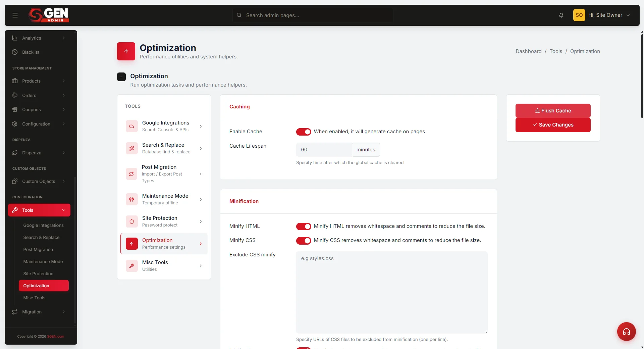Expand the Configuration sidebar chevron

[x=64, y=124]
